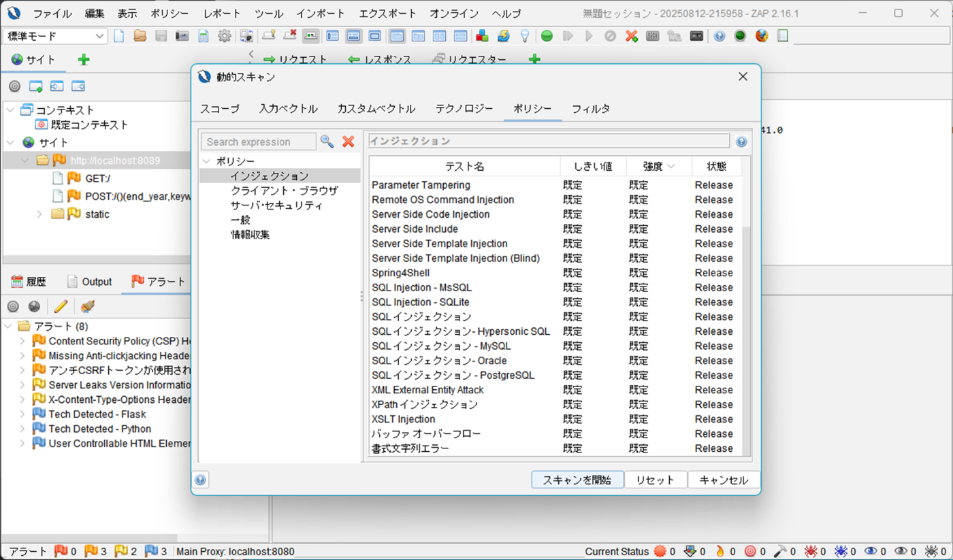Click the スキャンを開始 button
The width and height of the screenshot is (953, 560).
pos(577,480)
